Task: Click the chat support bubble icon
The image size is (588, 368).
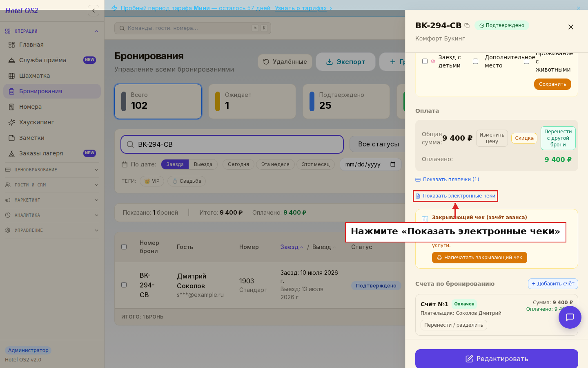Action: (x=570, y=317)
